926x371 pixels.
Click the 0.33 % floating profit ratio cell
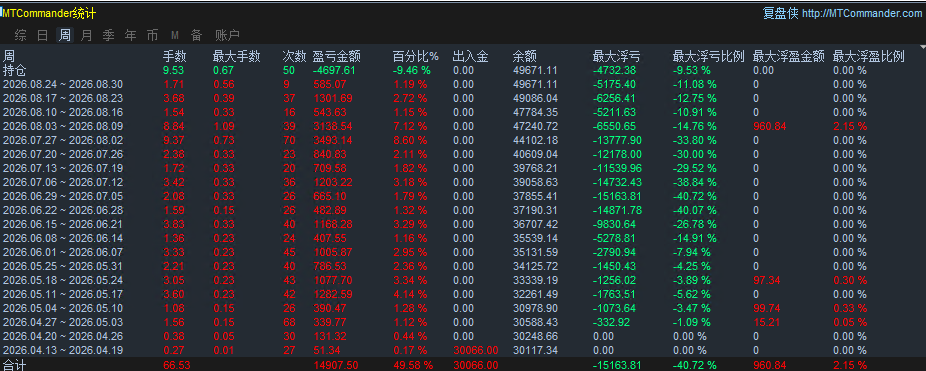pyautogui.click(x=850, y=308)
